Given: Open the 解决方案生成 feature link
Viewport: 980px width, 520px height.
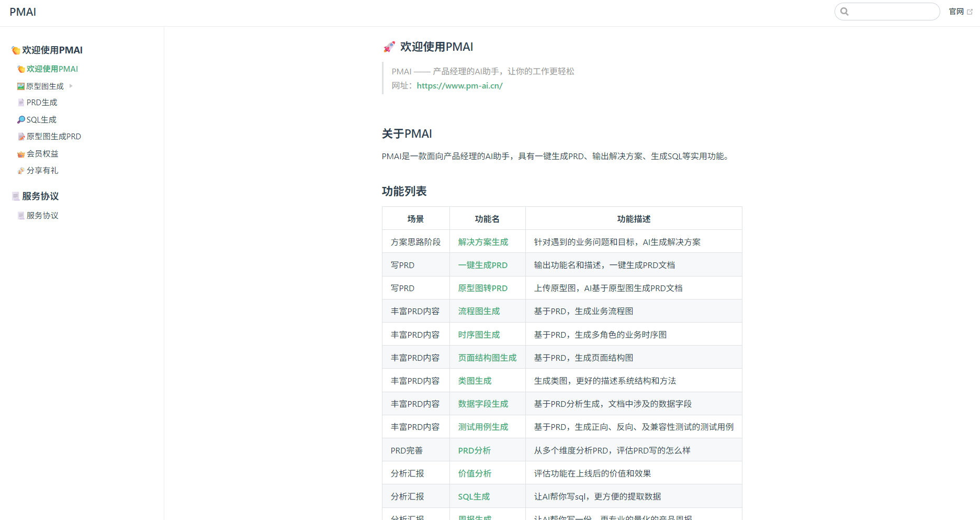Looking at the screenshot, I should click(483, 242).
